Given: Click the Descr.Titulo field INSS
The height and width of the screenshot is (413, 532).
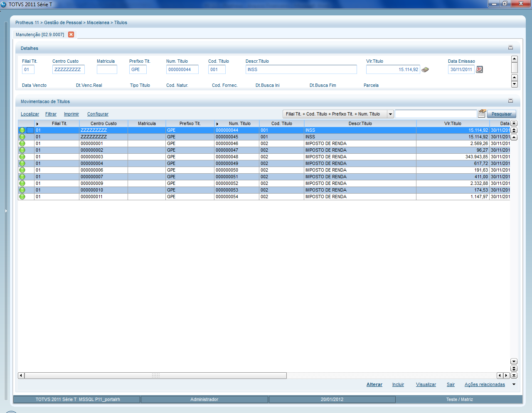Looking at the screenshot, I should [301, 69].
